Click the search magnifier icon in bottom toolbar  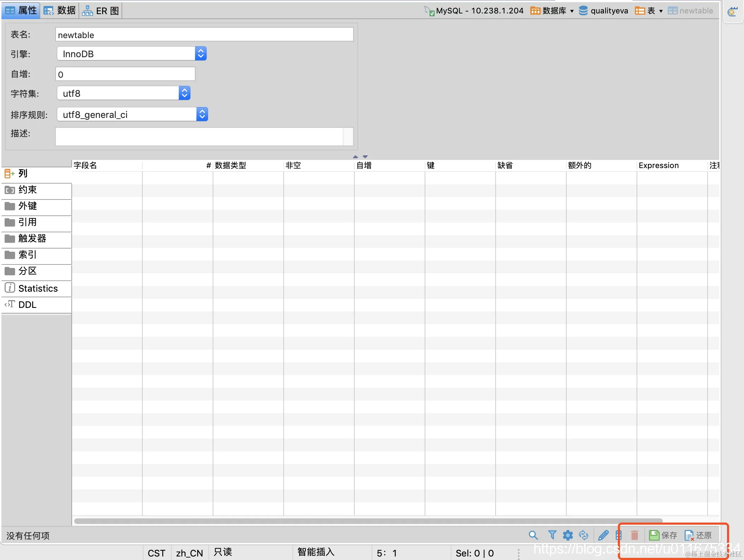coord(533,535)
